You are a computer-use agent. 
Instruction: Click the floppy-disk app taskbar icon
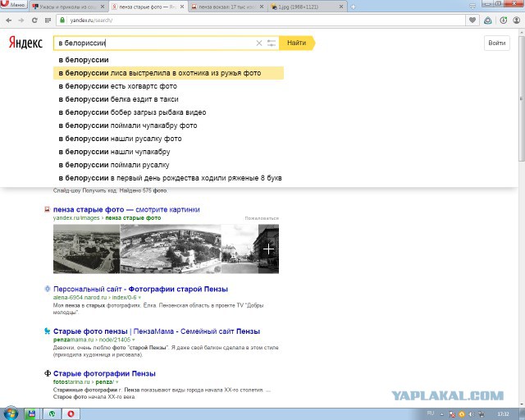pyautogui.click(x=31, y=414)
